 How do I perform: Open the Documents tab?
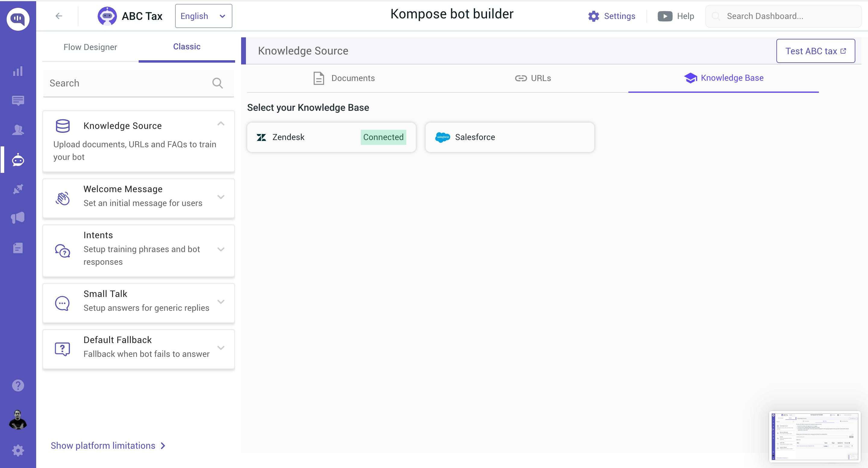343,78
